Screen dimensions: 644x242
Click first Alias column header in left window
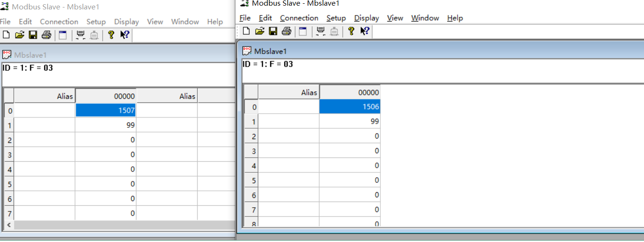45,96
